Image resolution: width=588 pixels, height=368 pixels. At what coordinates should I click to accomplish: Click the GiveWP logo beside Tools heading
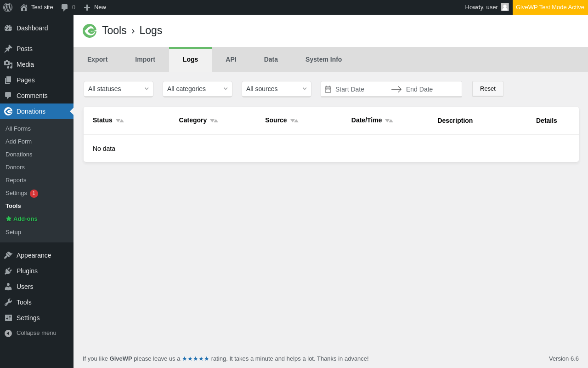pos(90,31)
